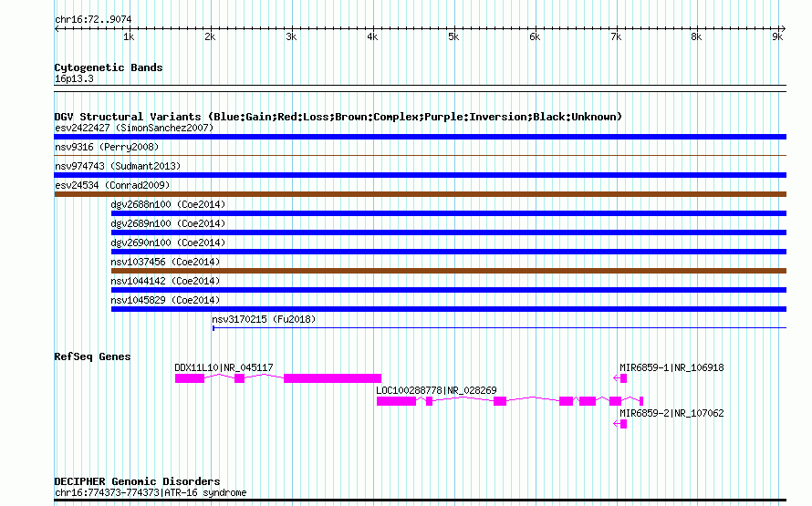
Task: Click the nsv9316 thin brown variant line
Action: [420, 155]
